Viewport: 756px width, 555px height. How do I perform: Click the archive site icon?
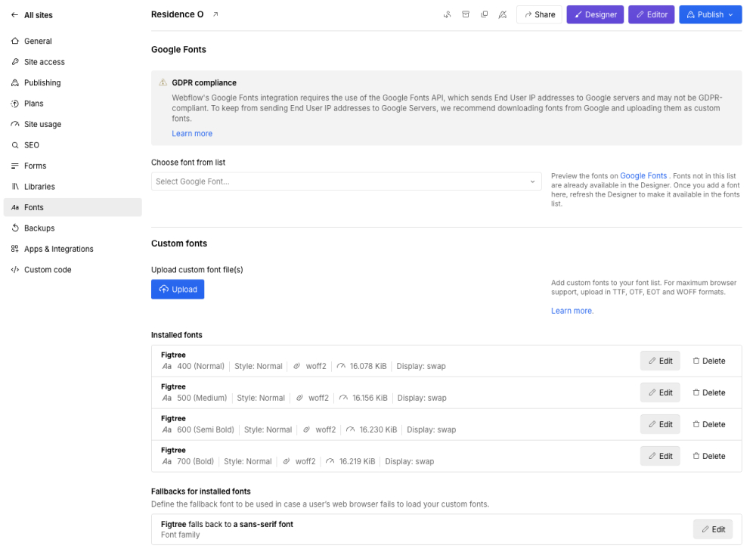click(x=466, y=14)
